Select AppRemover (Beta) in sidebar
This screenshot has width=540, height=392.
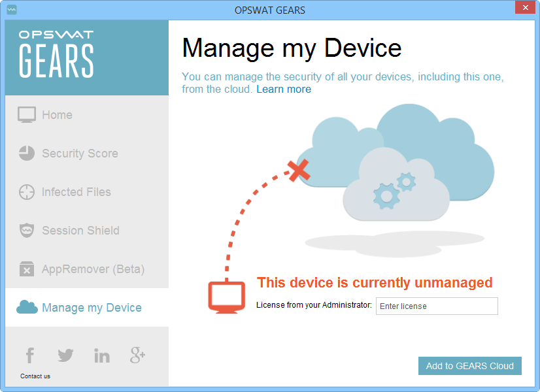93,269
